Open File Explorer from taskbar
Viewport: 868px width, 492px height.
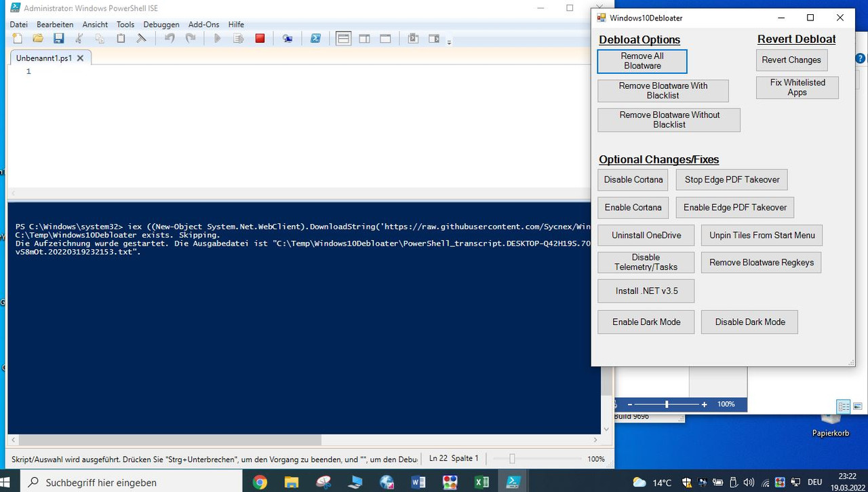(291, 482)
